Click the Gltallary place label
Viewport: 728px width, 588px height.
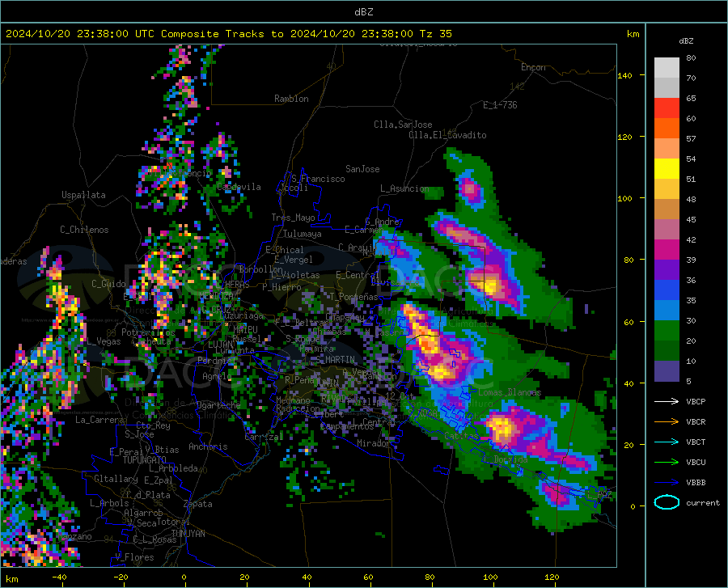pos(116,479)
